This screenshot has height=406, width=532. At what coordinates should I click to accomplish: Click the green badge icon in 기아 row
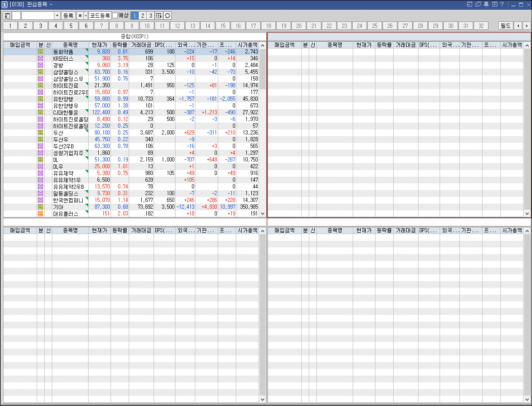[41, 207]
